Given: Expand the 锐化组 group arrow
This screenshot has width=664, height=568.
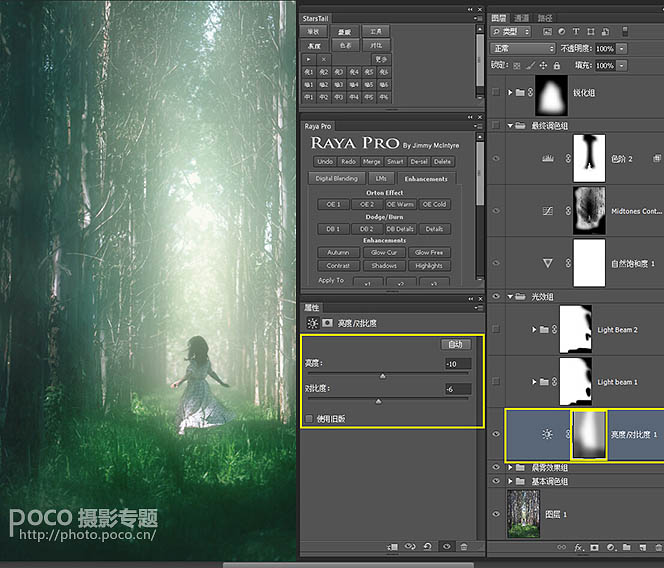Looking at the screenshot, I should (x=510, y=92).
